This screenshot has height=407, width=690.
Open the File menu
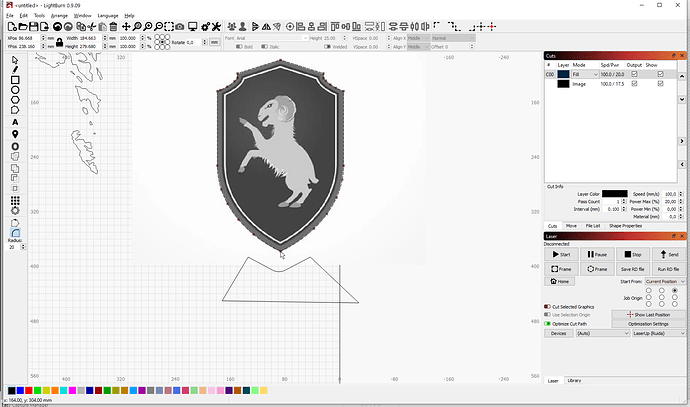click(10, 15)
